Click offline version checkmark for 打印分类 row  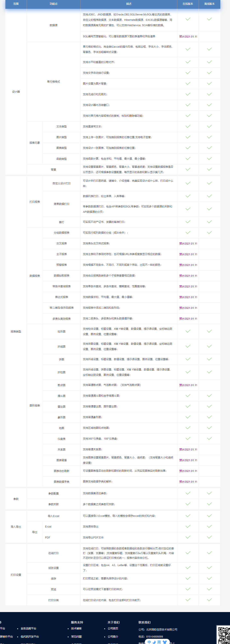click(209, 600)
